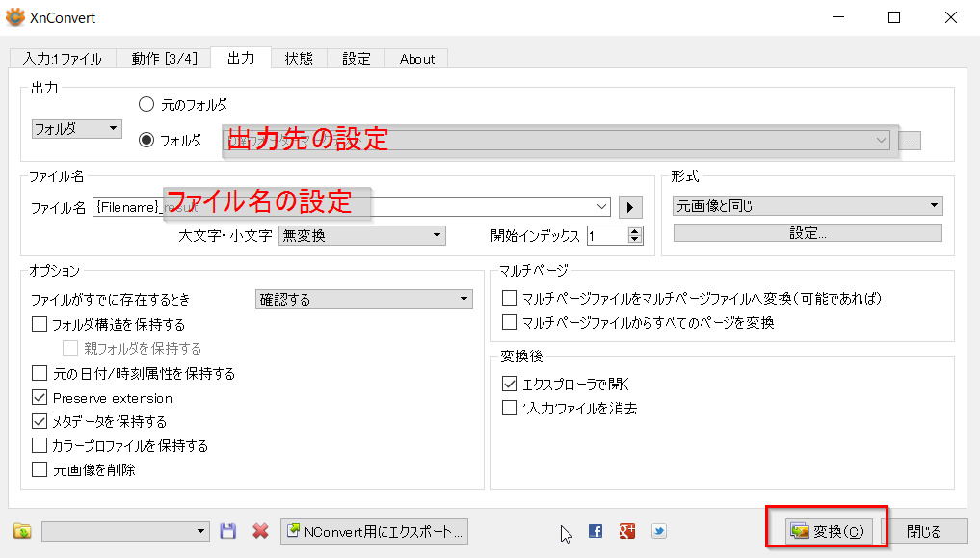
Task: Increase the 開始インデックス with the up spinner
Action: pyautogui.click(x=633, y=230)
